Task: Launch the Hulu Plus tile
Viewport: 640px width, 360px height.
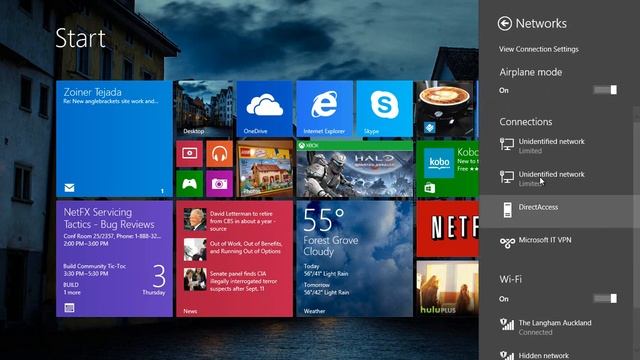Action: pos(447,289)
